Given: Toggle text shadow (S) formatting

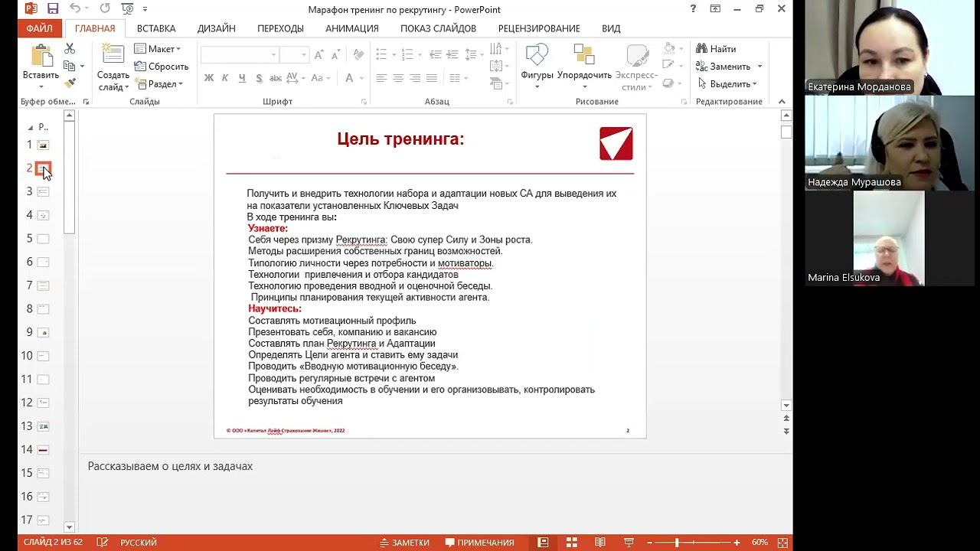Looking at the screenshot, I should (x=259, y=78).
